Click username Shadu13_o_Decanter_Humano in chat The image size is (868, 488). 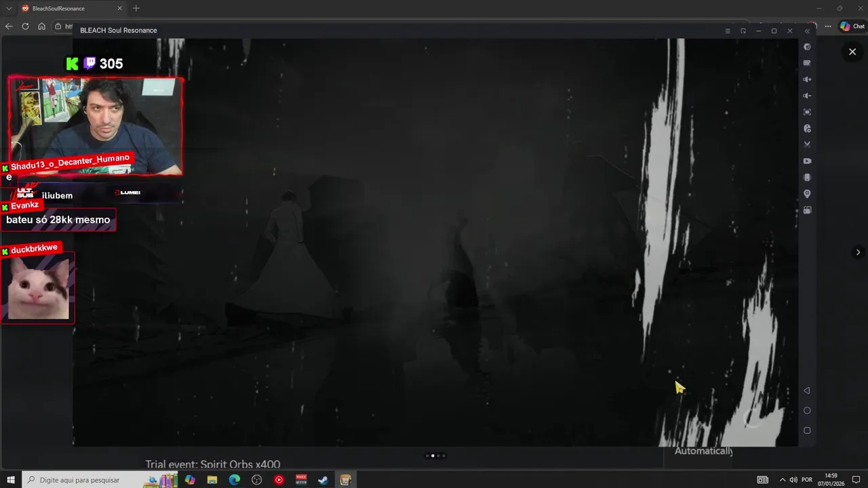coord(70,162)
